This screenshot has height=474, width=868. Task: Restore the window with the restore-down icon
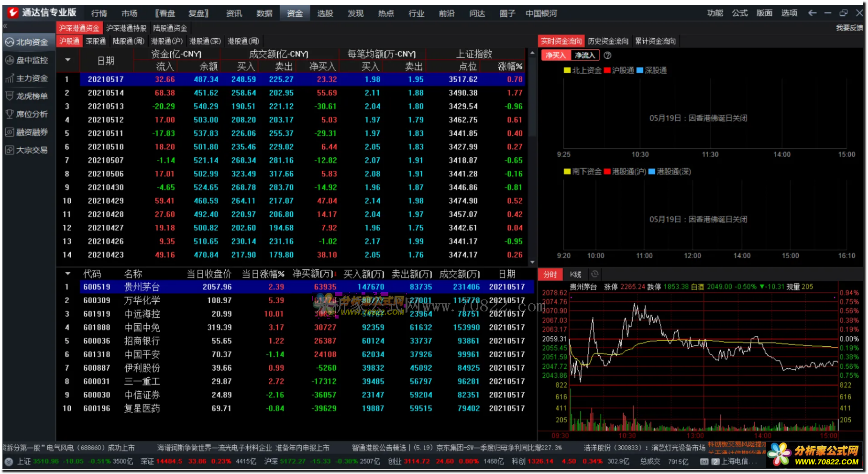(844, 13)
